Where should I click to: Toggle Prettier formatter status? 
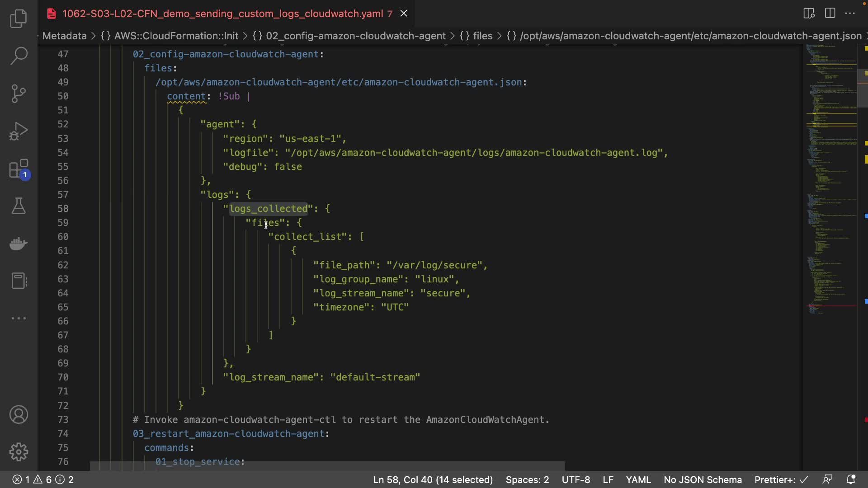(781, 480)
